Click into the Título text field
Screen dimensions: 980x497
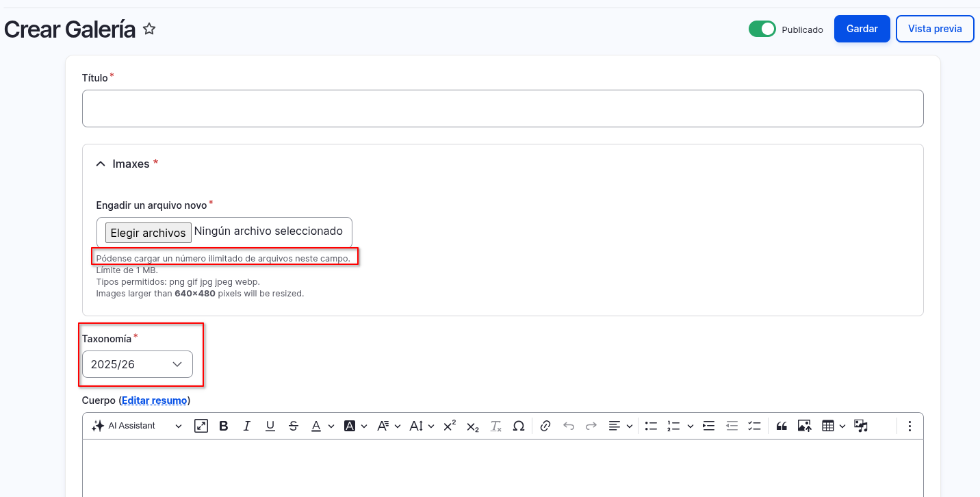pyautogui.click(x=502, y=108)
